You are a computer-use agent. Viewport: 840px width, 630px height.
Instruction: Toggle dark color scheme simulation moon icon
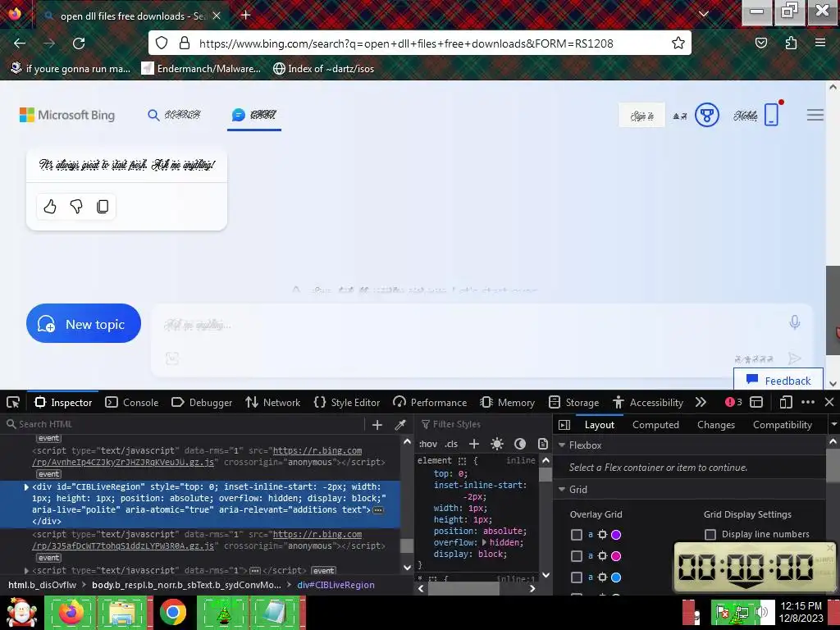519,444
